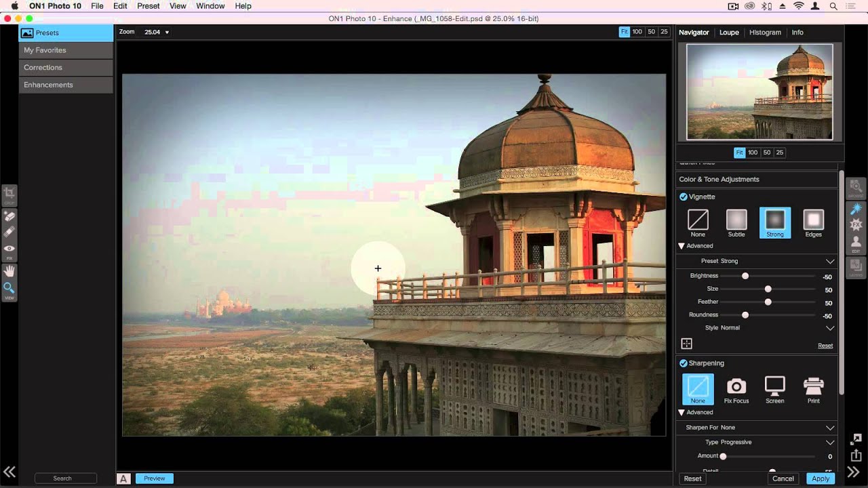Open the Zoom percentage dropdown
The image size is (868, 488).
coord(157,32)
